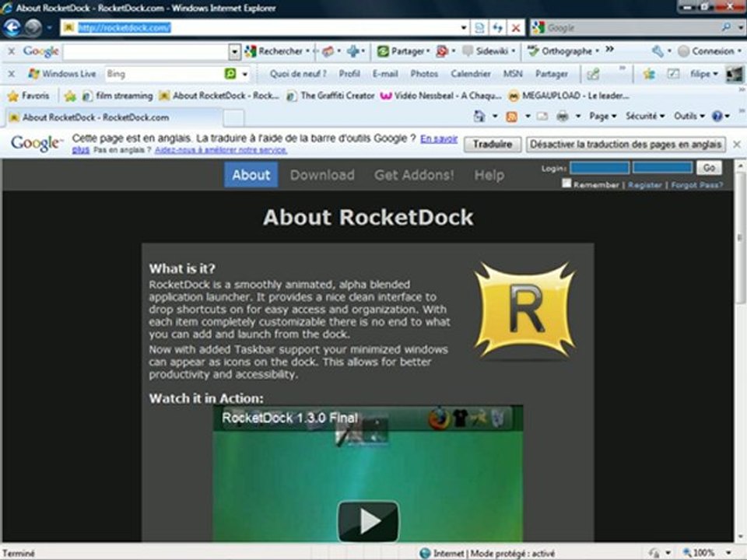Open the Sécurité dropdown menu
This screenshot has width=747, height=560.
[x=645, y=117]
